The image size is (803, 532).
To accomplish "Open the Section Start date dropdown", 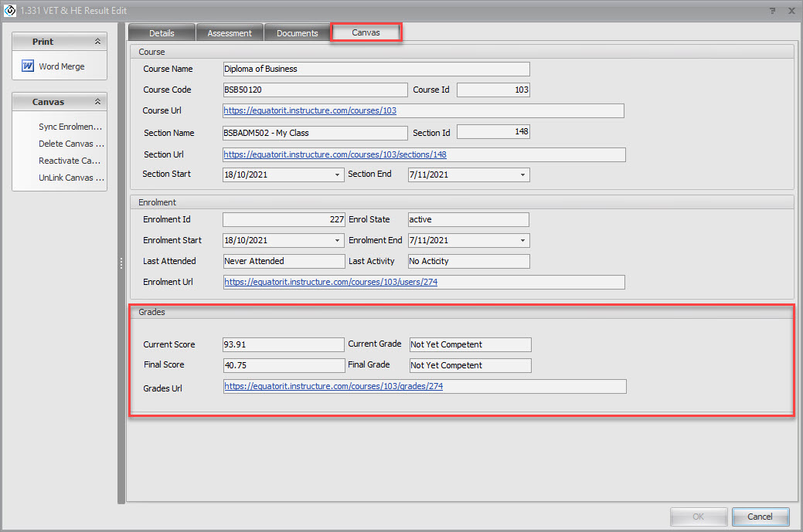I will 338,175.
